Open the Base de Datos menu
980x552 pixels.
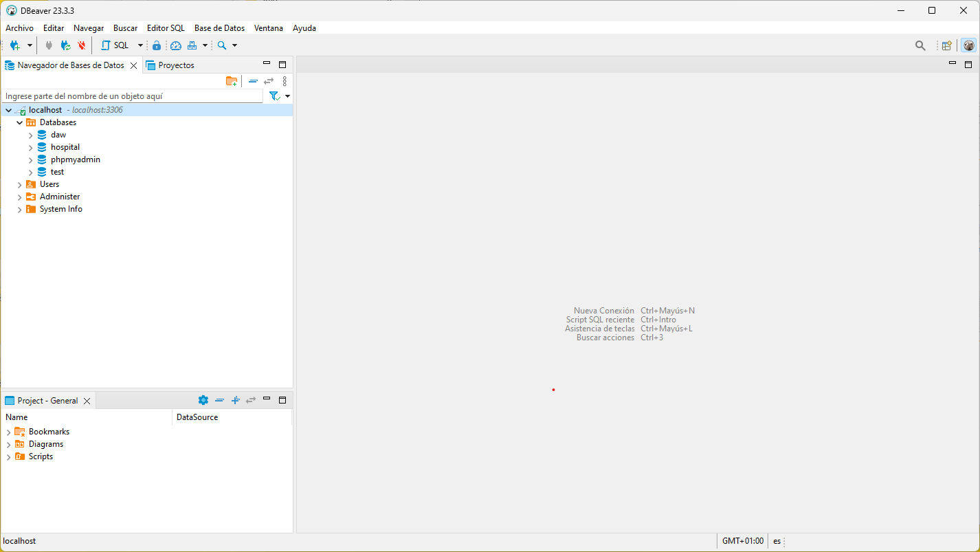click(219, 28)
